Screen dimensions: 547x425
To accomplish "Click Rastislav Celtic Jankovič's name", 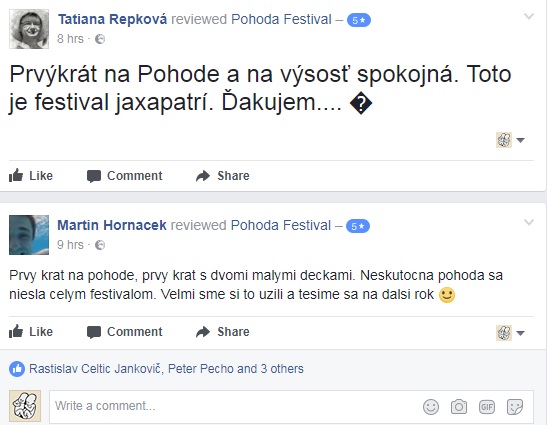I will coord(95,369).
